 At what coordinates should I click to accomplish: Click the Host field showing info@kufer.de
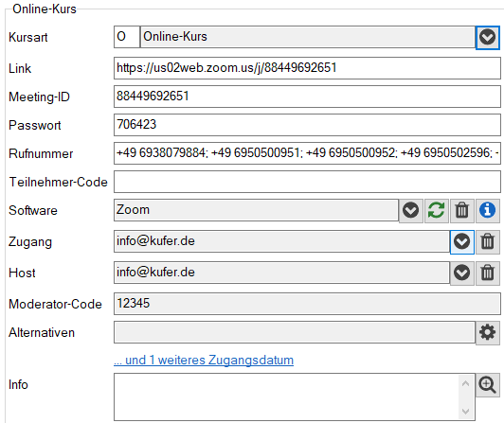pos(281,273)
